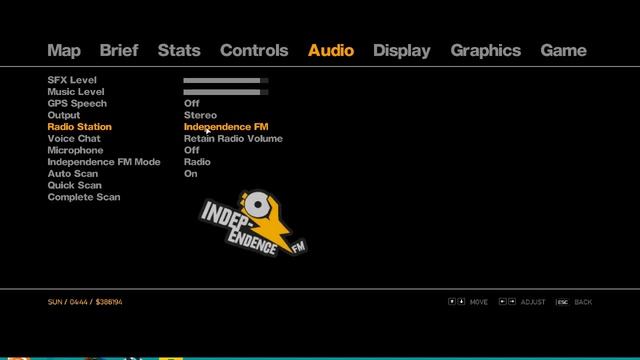
Task: Open the Graphics tab
Action: 486,51
